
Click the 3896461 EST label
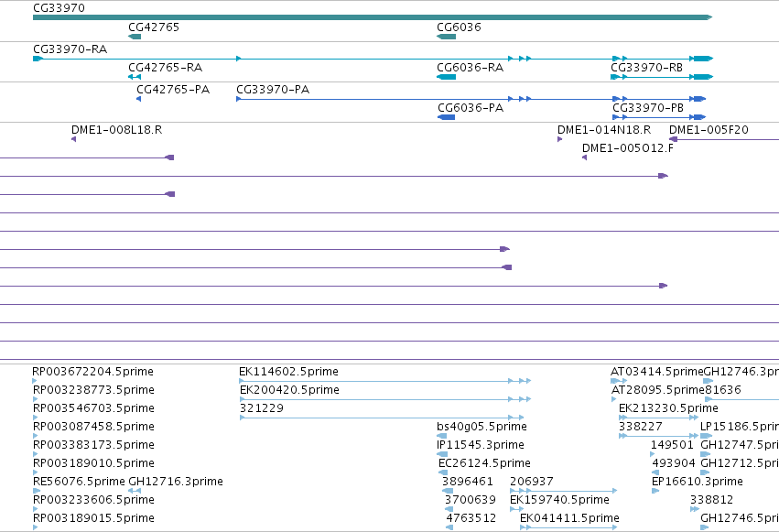(468, 482)
